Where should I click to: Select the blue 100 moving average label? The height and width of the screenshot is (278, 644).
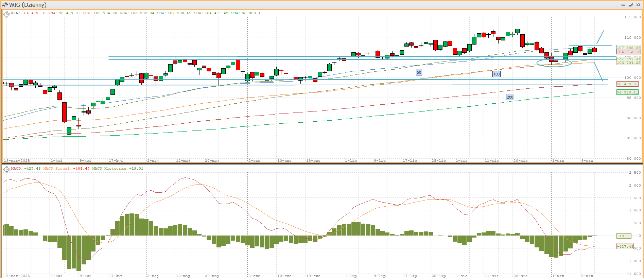(x=497, y=74)
